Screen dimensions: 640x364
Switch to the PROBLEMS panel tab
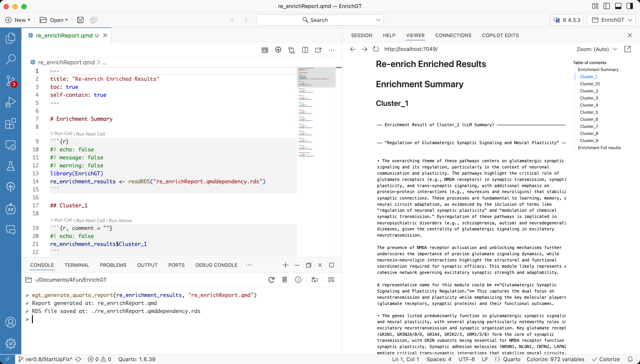point(113,265)
